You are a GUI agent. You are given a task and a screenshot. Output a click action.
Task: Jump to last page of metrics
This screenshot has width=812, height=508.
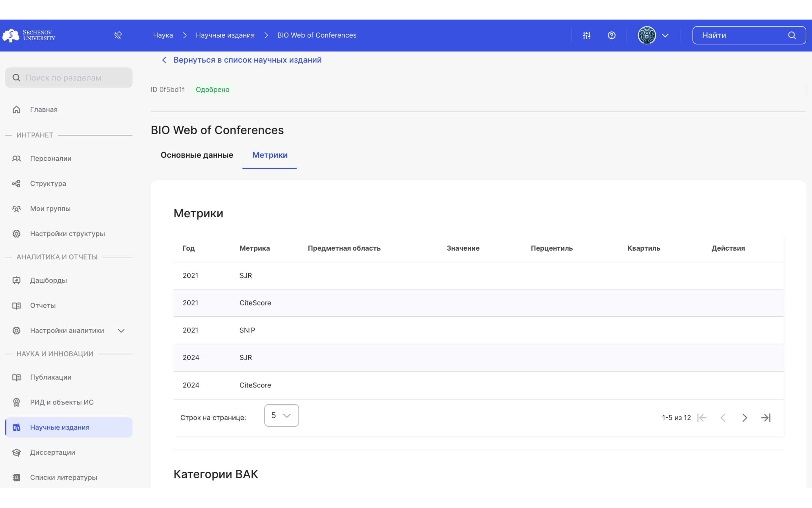tap(766, 418)
